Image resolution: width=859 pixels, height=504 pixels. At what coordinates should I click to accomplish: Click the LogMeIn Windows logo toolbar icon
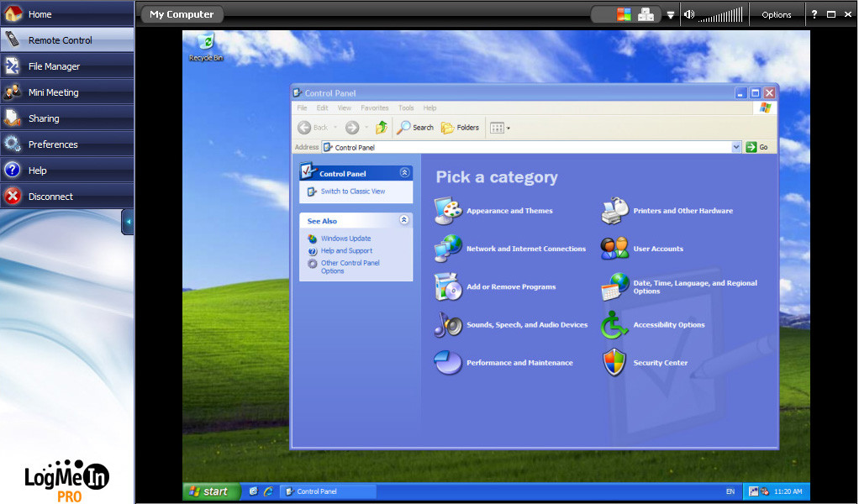coord(624,14)
